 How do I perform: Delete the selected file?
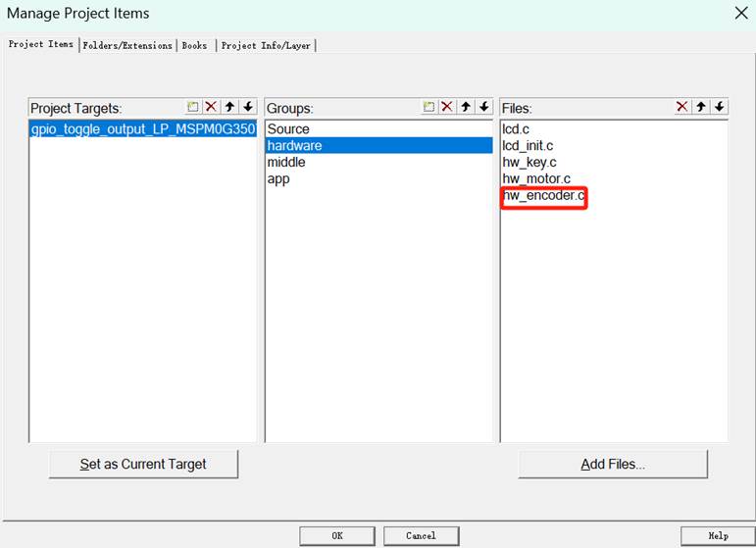point(682,107)
